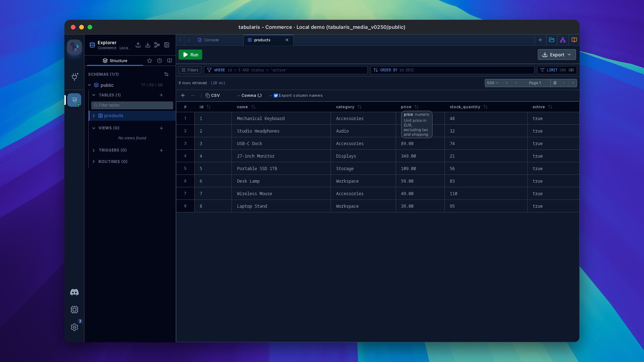
Task: Click the WHERE clause input field
Action: pyautogui.click(x=286, y=70)
